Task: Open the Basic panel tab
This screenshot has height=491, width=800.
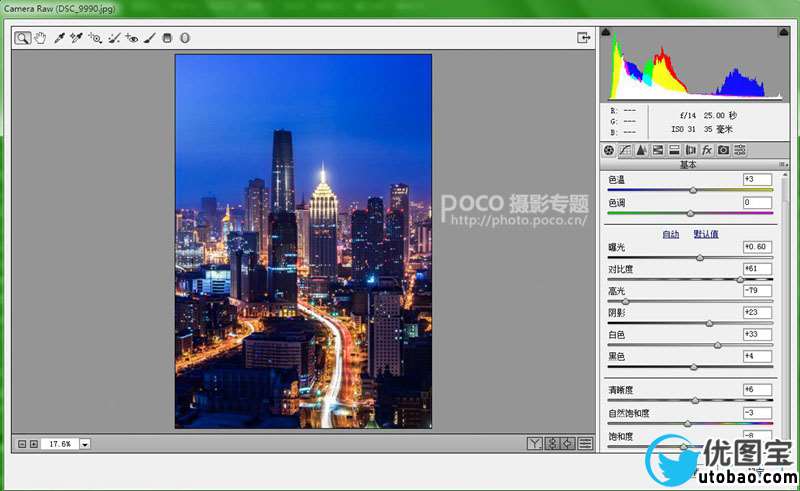Action: click(609, 150)
